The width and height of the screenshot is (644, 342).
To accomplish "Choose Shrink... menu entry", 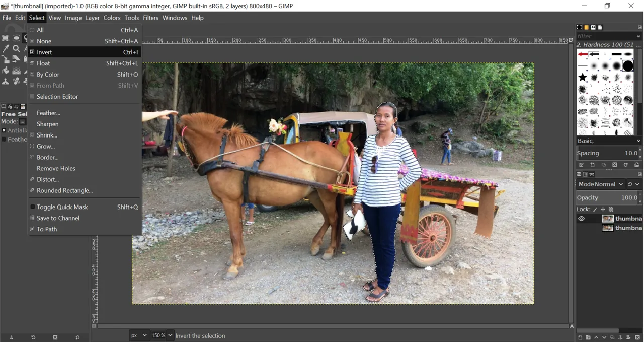I will [x=85, y=135].
